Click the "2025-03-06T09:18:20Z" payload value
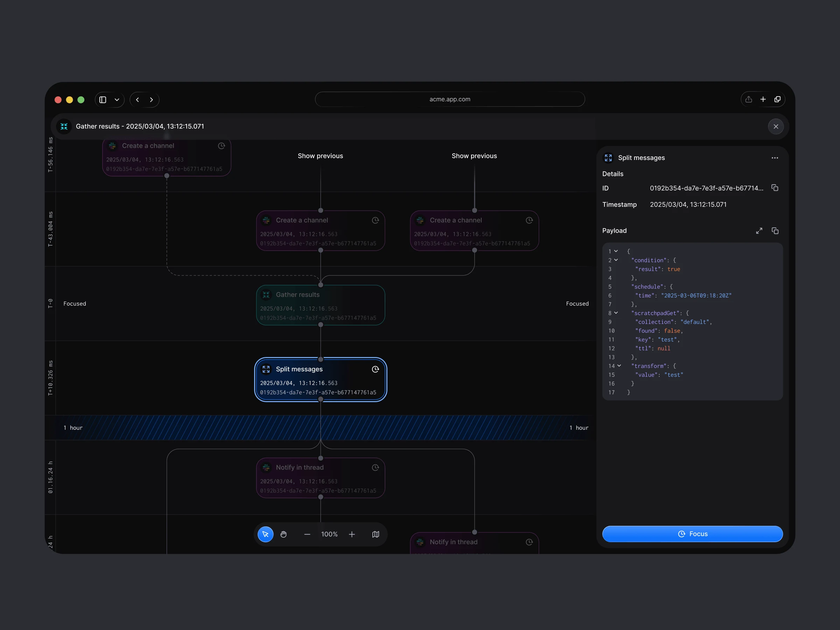This screenshot has width=840, height=630. [x=696, y=295]
